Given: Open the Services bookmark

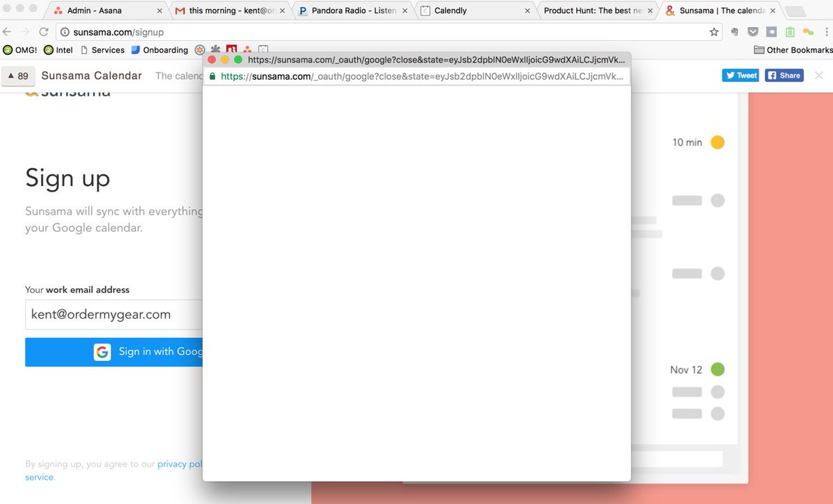Looking at the screenshot, I should click(103, 50).
